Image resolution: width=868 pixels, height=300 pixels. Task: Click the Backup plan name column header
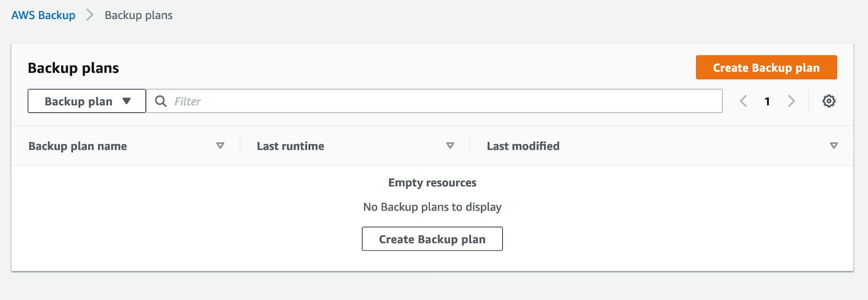[x=78, y=146]
